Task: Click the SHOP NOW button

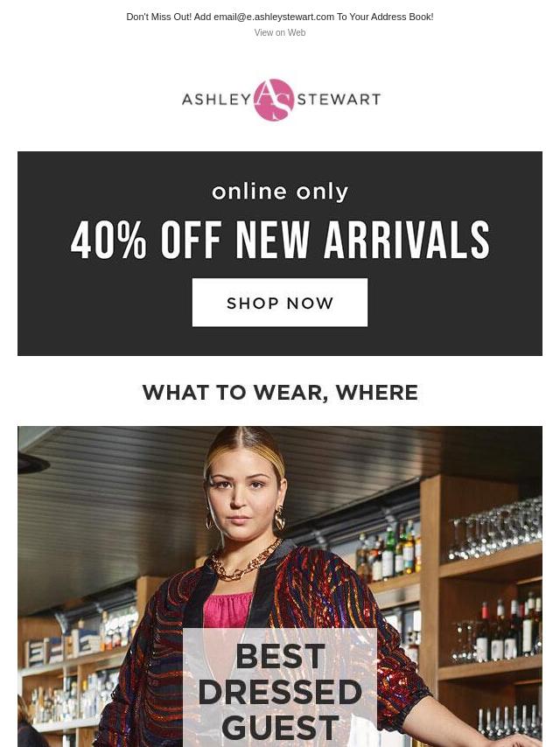Action: 280,303
